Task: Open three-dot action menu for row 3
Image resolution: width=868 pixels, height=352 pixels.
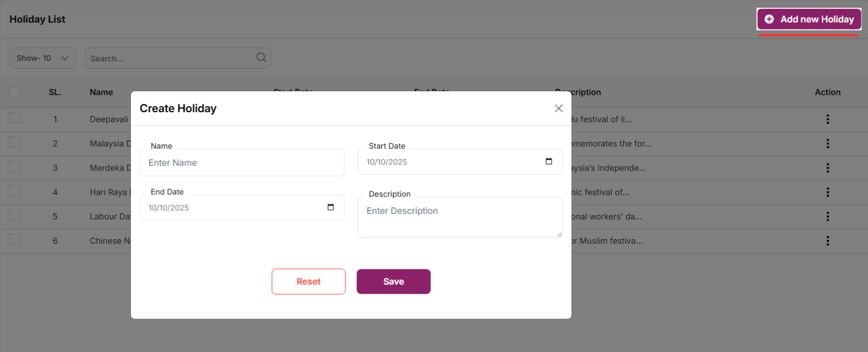Action: (828, 168)
